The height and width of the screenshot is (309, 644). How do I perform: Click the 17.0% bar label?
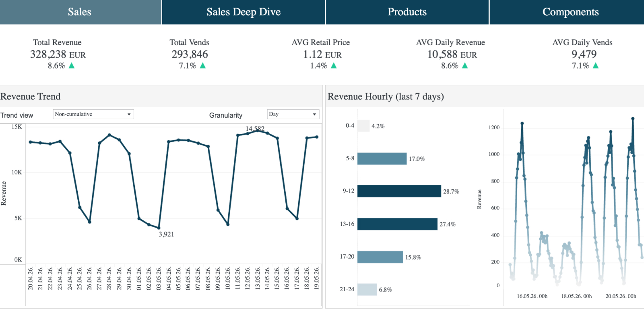click(x=417, y=159)
